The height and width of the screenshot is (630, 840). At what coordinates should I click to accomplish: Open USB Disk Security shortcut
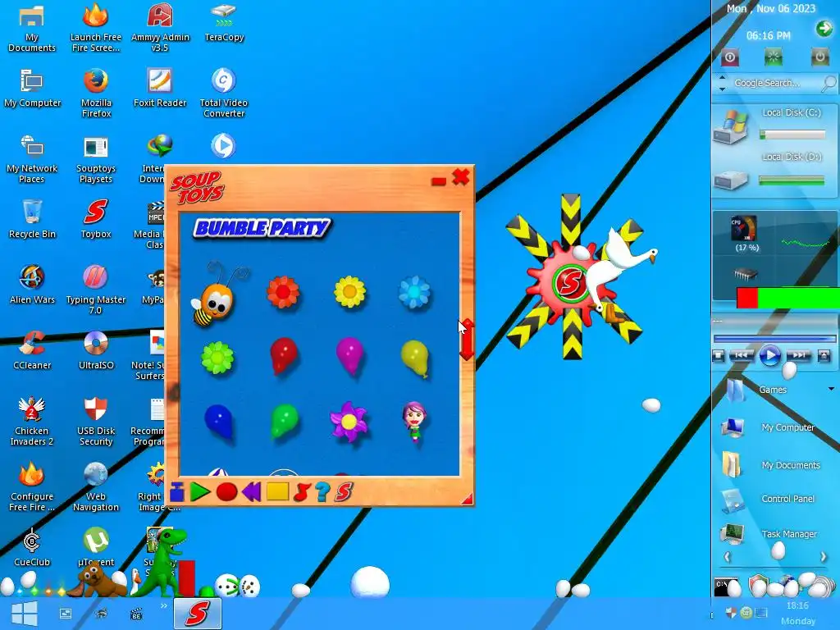pyautogui.click(x=96, y=421)
